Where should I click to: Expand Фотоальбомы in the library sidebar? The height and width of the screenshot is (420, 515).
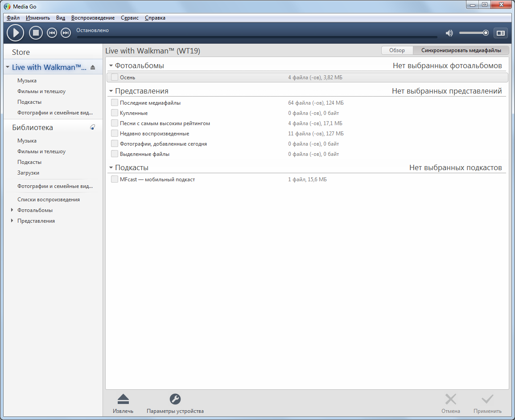click(12, 210)
